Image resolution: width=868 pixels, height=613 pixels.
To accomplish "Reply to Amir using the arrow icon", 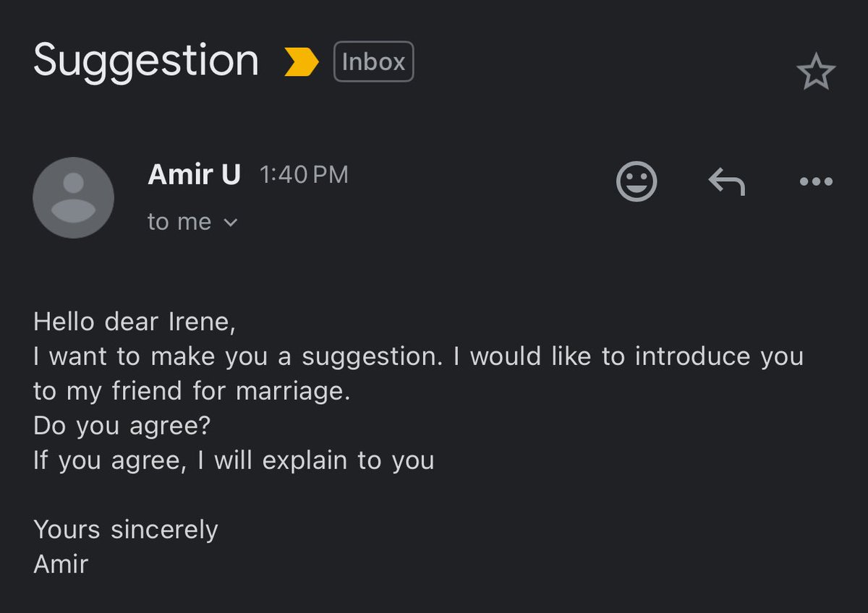I will coord(726,181).
